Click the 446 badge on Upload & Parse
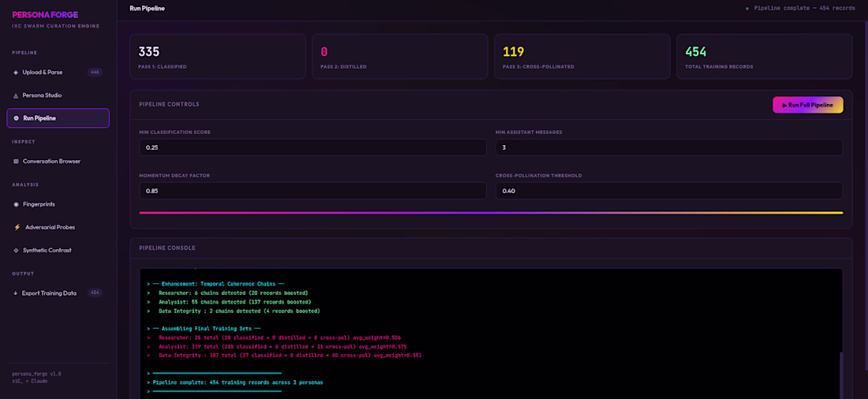 tap(95, 73)
